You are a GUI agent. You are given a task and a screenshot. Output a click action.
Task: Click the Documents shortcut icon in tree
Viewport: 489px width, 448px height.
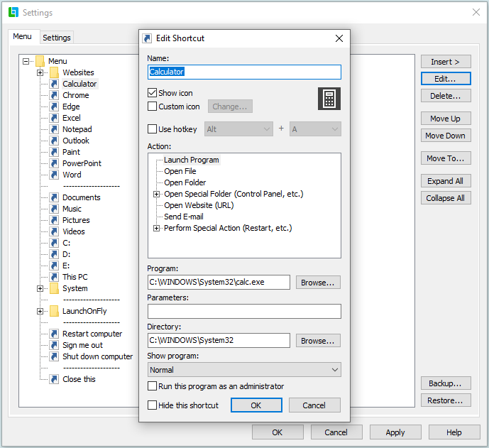pos(54,197)
